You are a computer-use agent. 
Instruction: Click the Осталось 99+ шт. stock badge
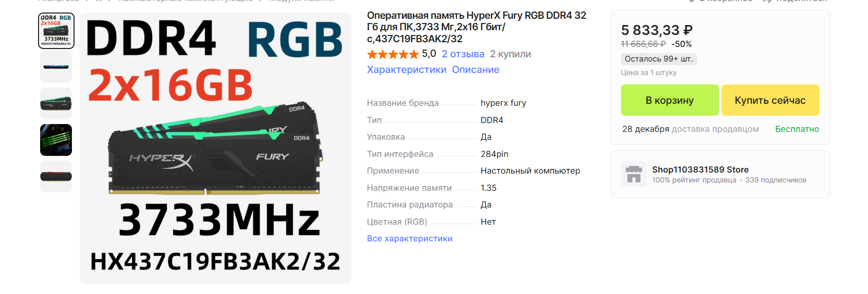click(659, 59)
